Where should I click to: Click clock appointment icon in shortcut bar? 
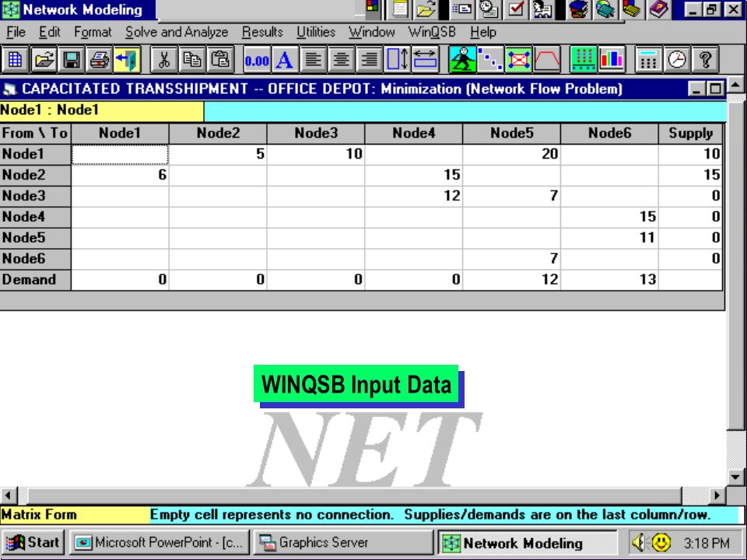[489, 9]
